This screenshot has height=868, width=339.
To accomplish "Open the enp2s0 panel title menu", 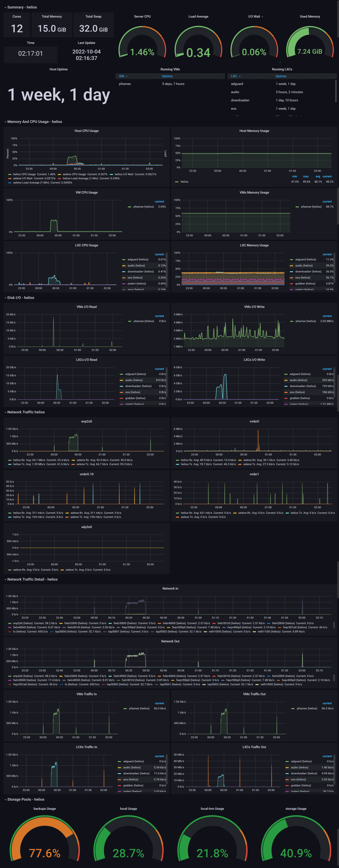I will [x=87, y=421].
